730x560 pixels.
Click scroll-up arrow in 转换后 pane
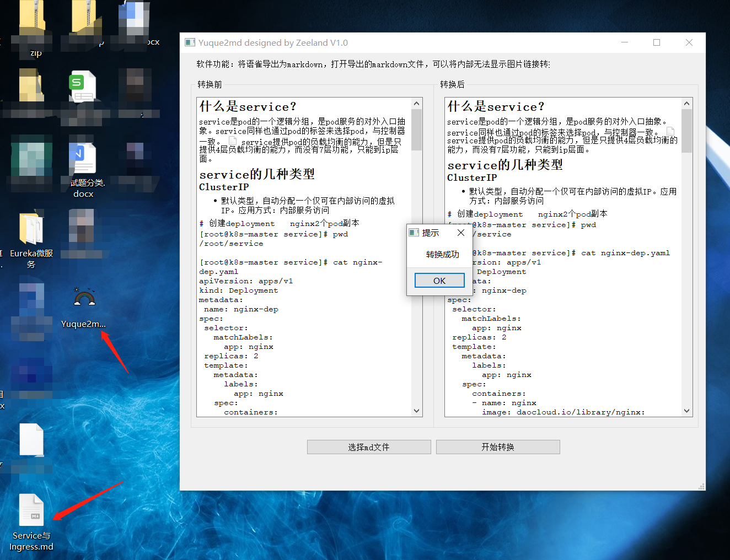[x=687, y=104]
